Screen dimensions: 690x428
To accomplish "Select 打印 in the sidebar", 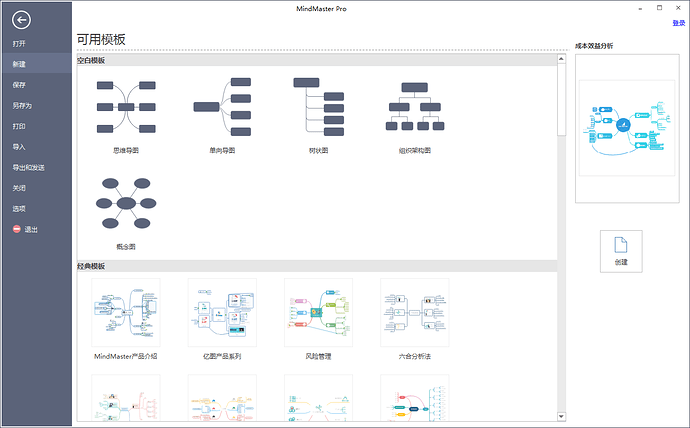I will point(19,126).
